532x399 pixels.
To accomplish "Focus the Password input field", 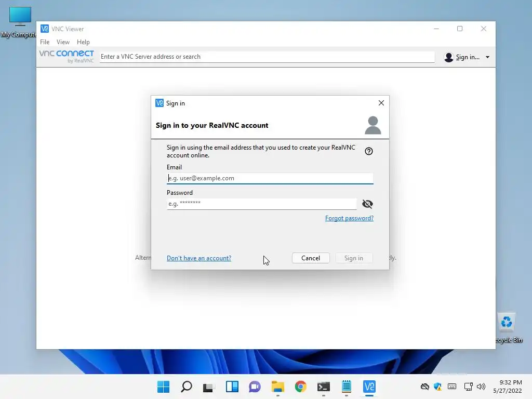I will 262,204.
